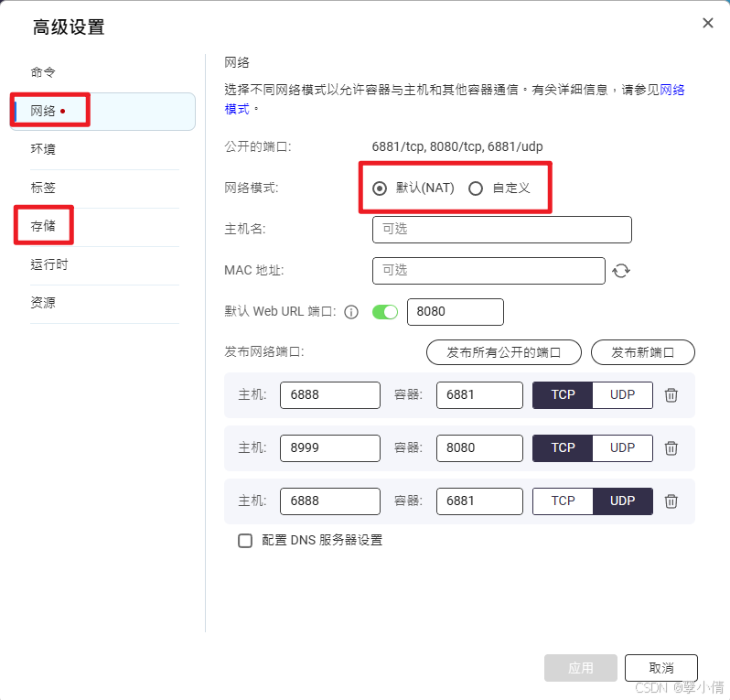Switch first 6888 port row to UDP
This screenshot has height=700, width=730.
coord(622,395)
